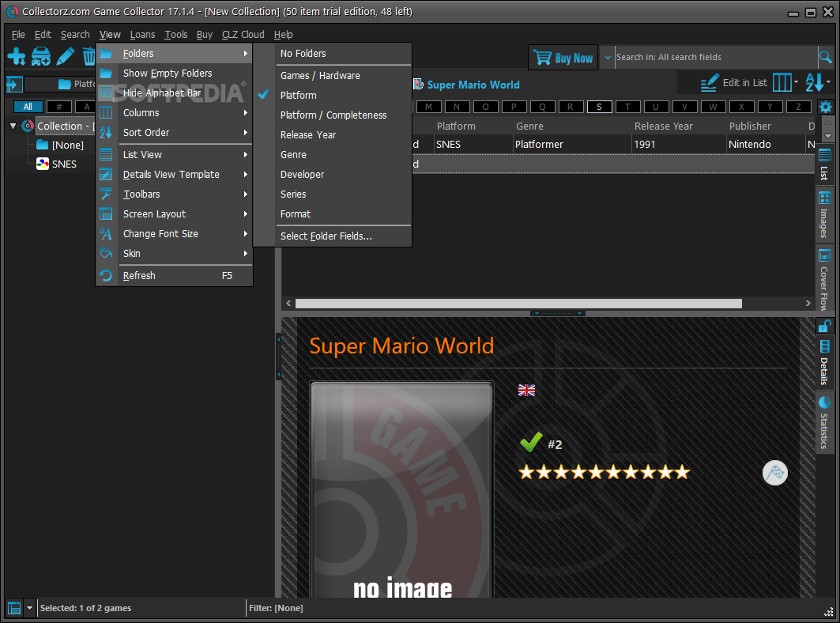Collapse the Collection tree node

click(x=13, y=126)
